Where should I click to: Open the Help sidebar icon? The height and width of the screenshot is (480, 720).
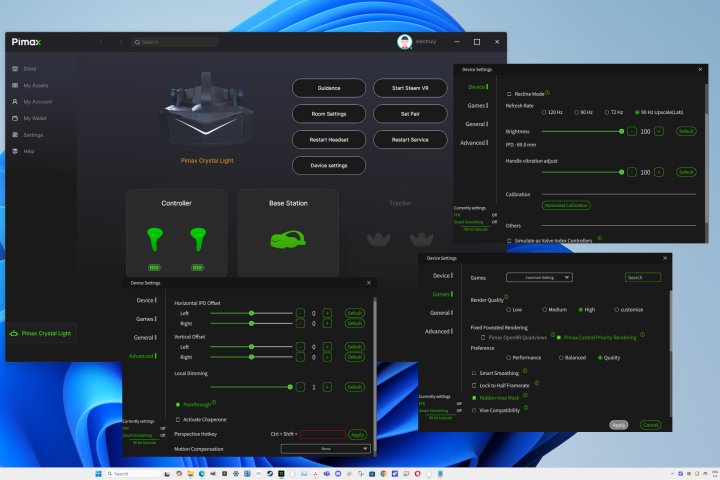(x=15, y=151)
